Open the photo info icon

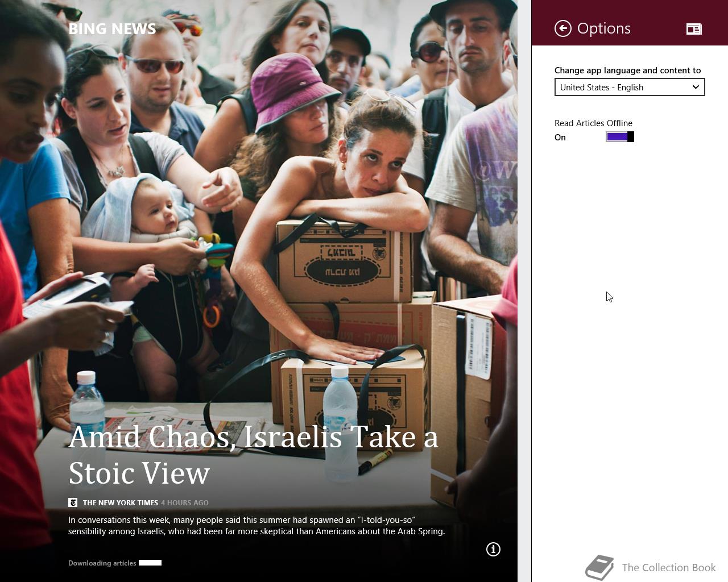click(493, 549)
